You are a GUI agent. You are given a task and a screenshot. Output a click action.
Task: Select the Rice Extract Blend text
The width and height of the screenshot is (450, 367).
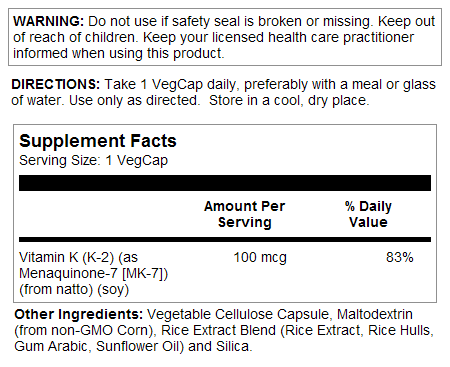point(218,330)
